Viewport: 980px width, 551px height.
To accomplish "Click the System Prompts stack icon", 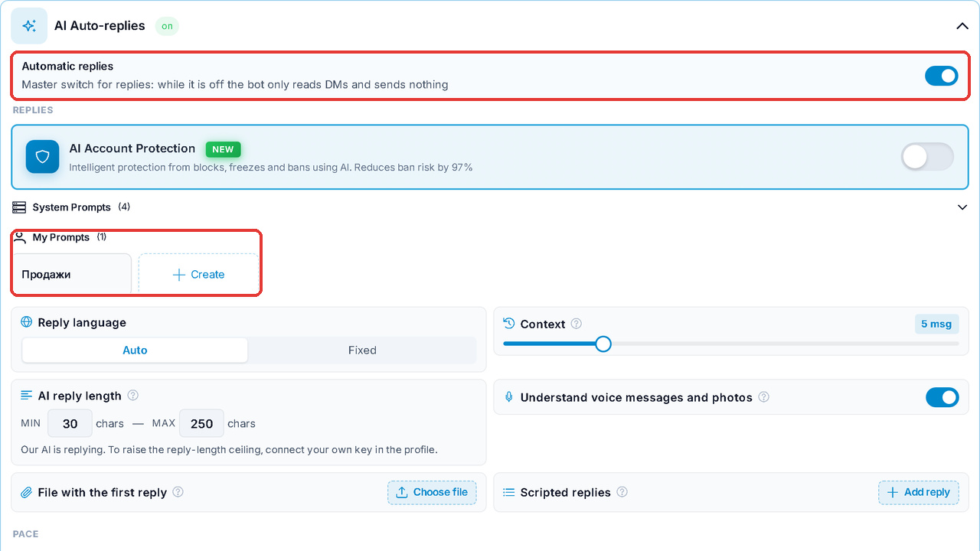I will tap(19, 207).
